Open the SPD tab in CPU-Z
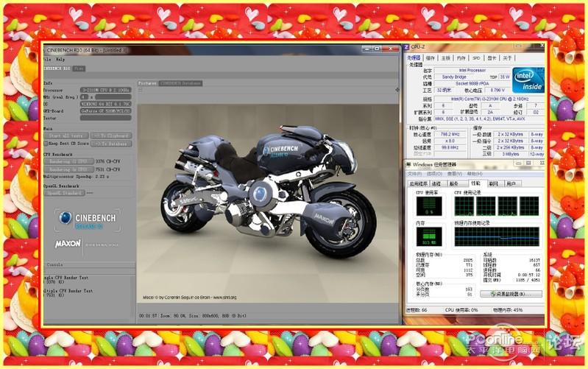Screen dimensions: 588x369 pyautogui.click(x=476, y=57)
